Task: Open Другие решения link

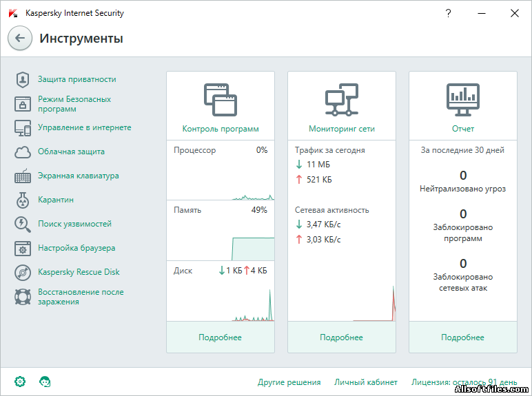Action: (x=289, y=382)
